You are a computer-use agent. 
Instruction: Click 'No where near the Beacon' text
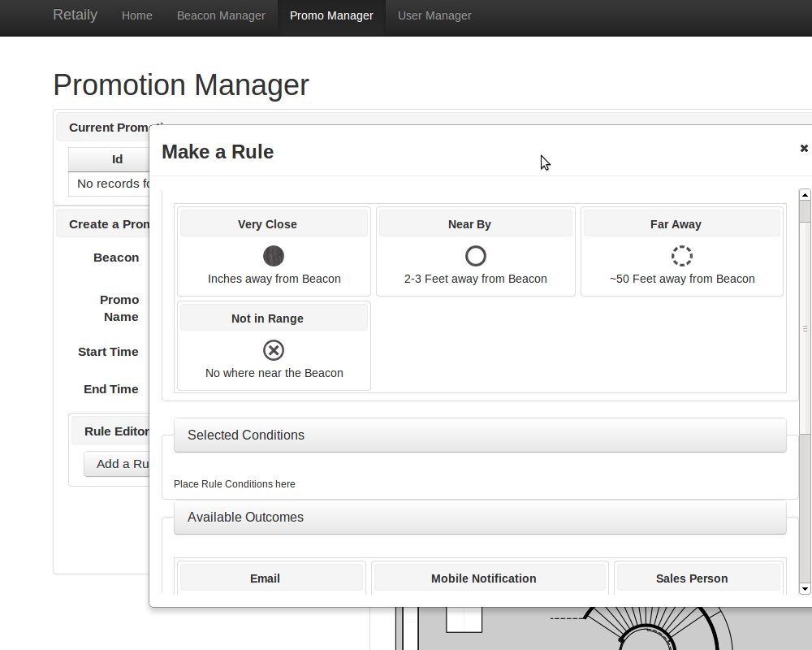[x=274, y=373]
